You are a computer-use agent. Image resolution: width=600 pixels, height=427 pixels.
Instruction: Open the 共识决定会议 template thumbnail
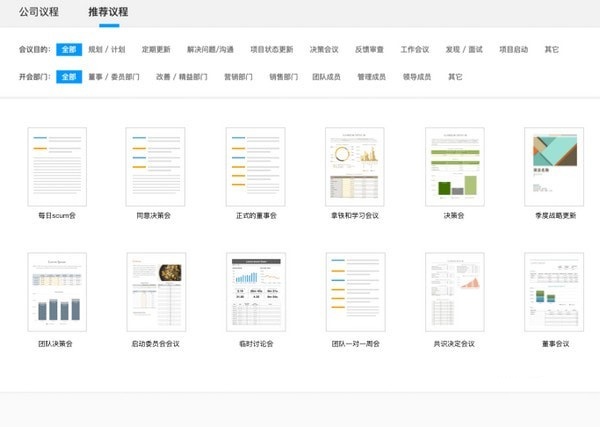pos(454,292)
